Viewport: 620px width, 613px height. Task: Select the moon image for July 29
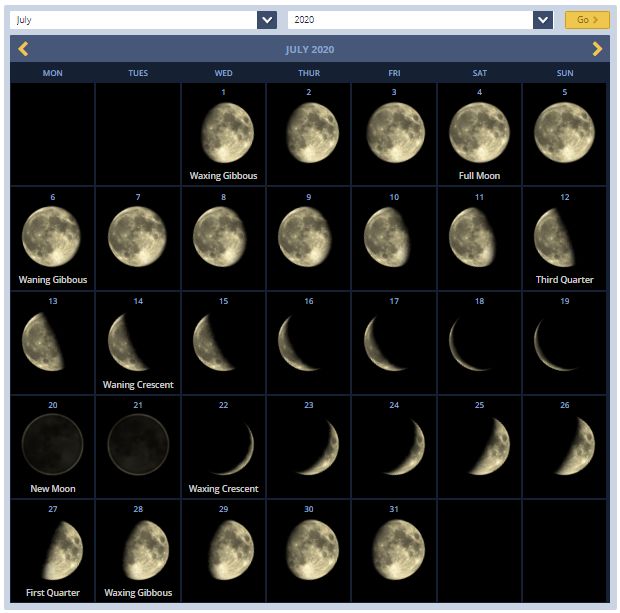click(232, 551)
